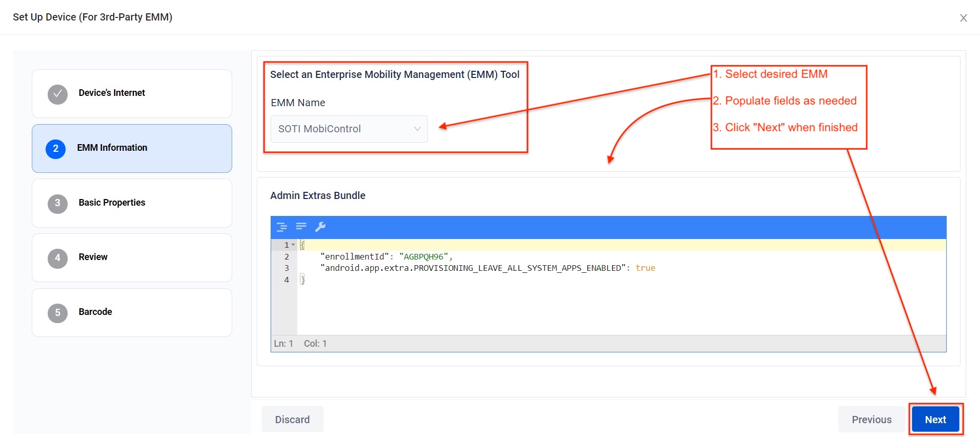Close the Set Up Device dialog
The height and width of the screenshot is (437, 980).
pyautogui.click(x=963, y=18)
